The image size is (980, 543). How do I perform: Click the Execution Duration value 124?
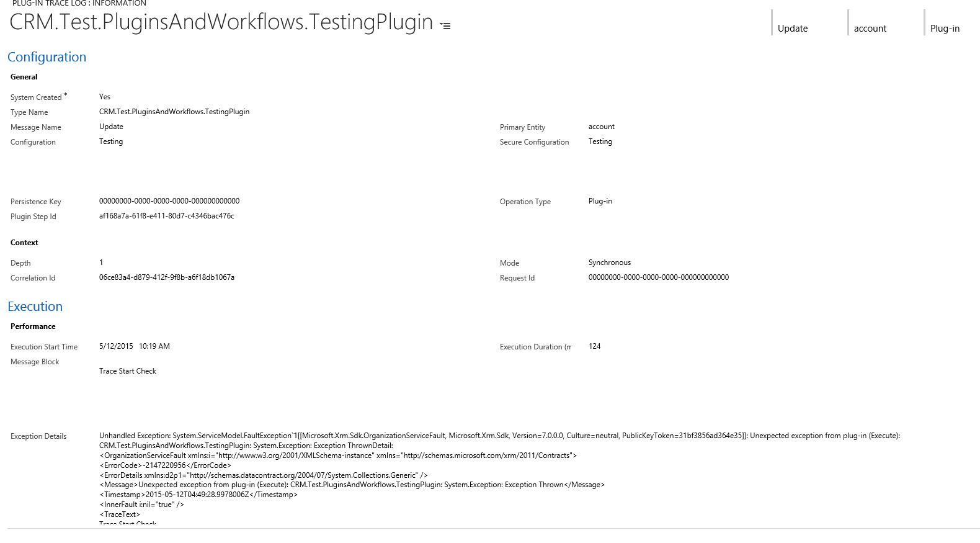(x=595, y=346)
